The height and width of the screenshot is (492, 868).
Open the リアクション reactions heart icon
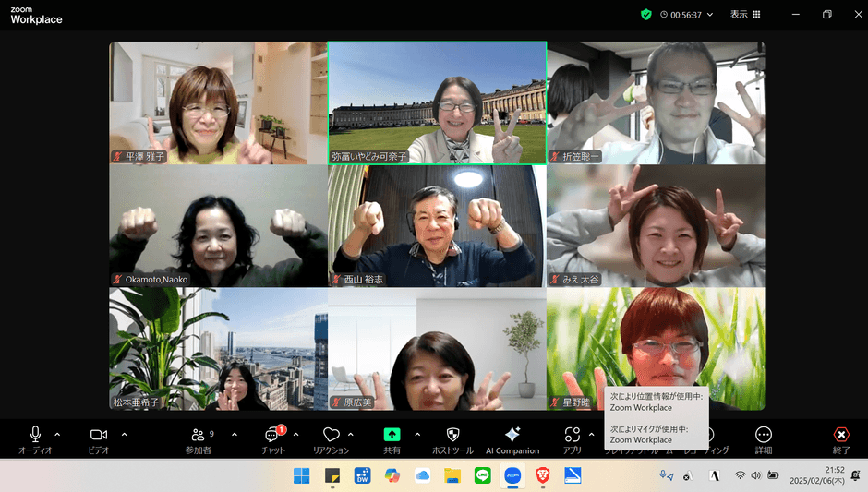(x=331, y=436)
